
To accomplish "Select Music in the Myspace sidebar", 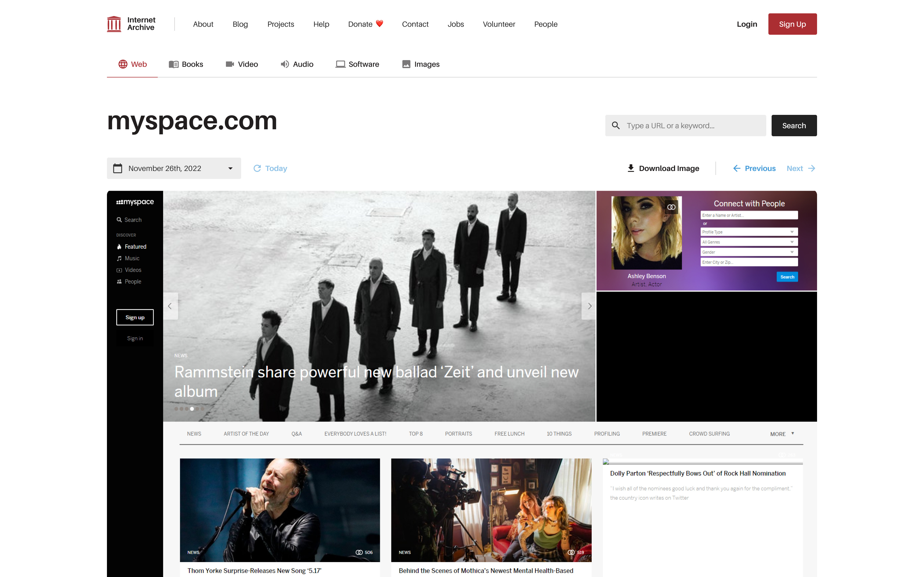I will coord(131,258).
